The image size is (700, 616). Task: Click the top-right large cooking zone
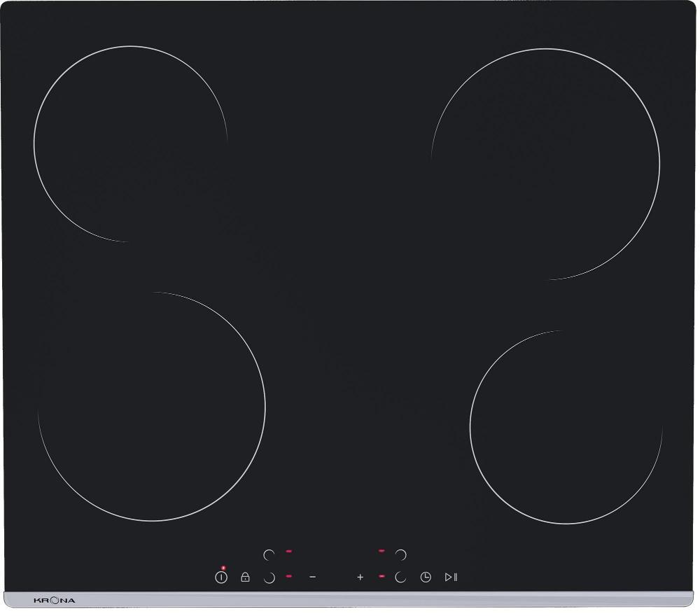[x=546, y=164]
